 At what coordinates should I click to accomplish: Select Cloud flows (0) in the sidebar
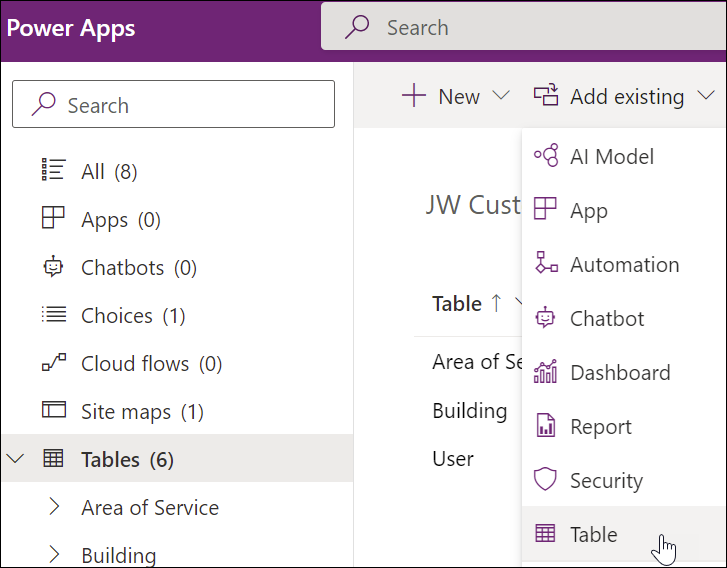(x=177, y=363)
